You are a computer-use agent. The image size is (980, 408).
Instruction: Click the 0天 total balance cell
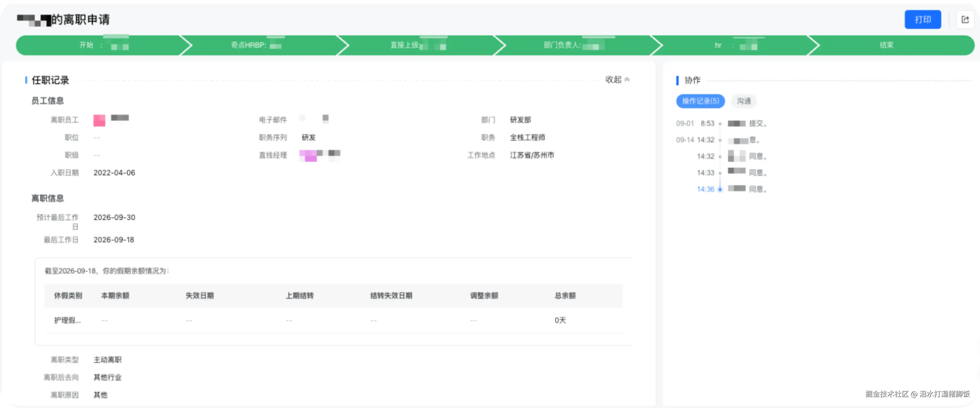pyautogui.click(x=560, y=320)
